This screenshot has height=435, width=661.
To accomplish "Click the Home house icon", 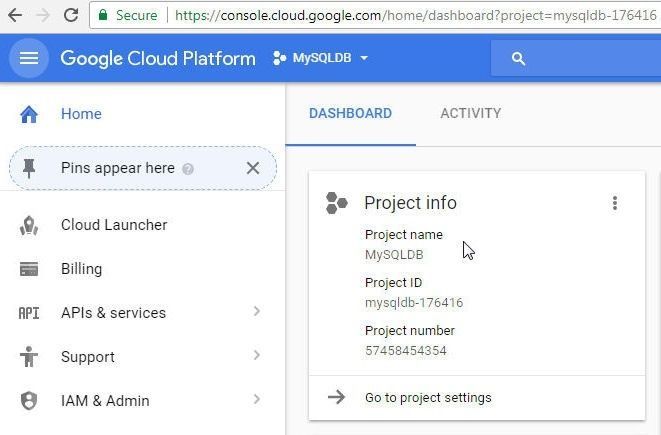I will 29,114.
